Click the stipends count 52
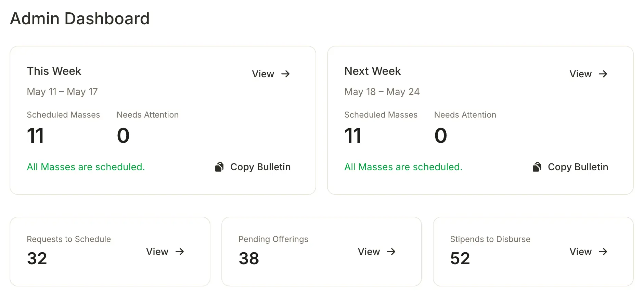Image resolution: width=644 pixels, height=296 pixels. pos(460,258)
